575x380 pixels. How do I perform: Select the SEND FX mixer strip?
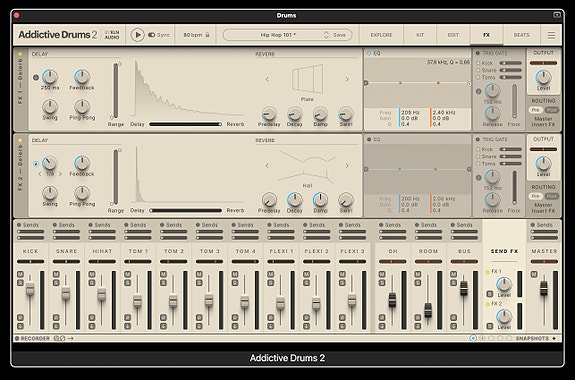click(504, 251)
